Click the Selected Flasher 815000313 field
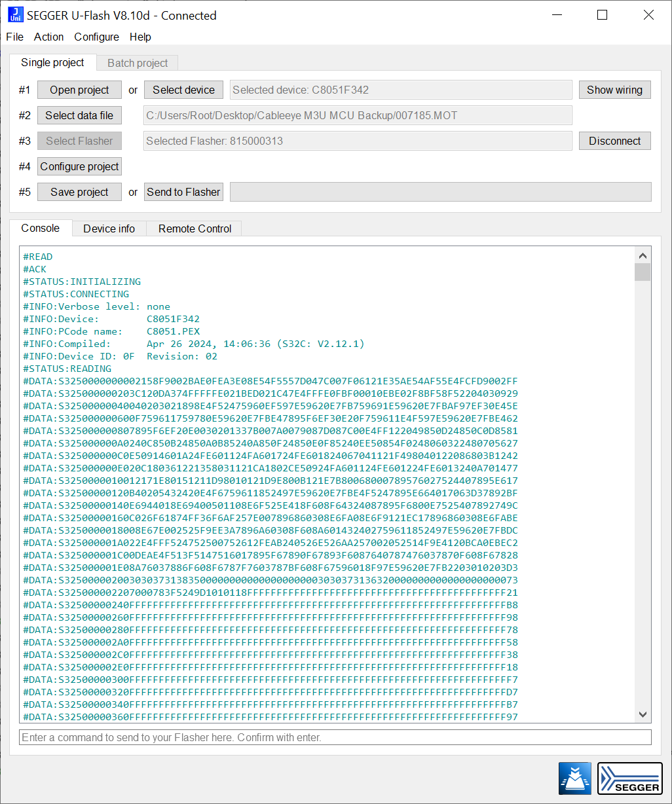This screenshot has height=804, width=672. (358, 141)
